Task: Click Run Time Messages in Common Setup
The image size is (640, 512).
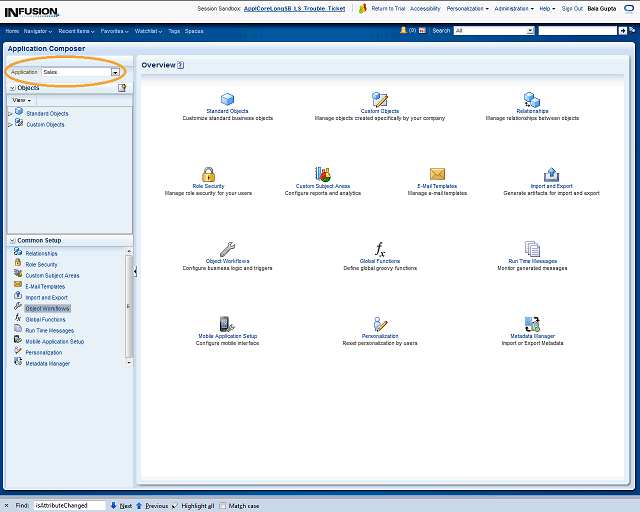Action: click(x=49, y=330)
